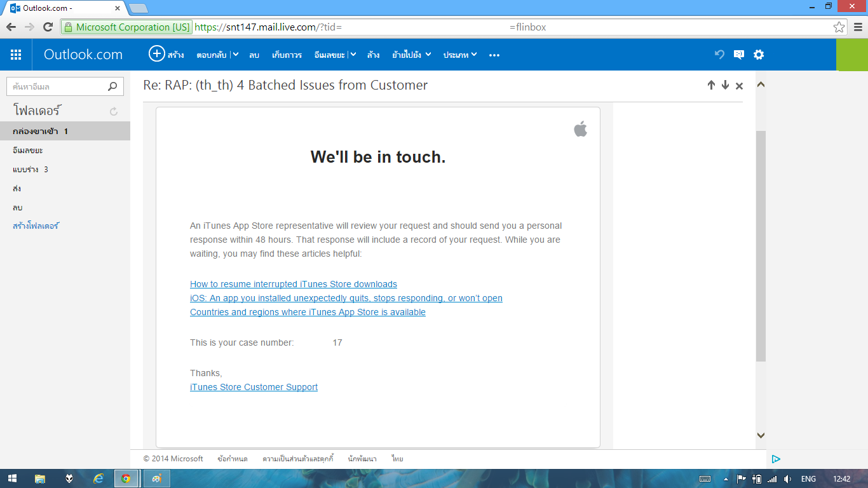The image size is (868, 488).
Task: Open the 'iOS: An app you installed unexpectedly quits' link
Action: (346, 298)
